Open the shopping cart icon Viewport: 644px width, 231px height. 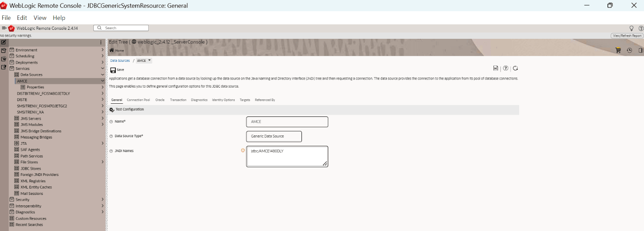click(618, 51)
